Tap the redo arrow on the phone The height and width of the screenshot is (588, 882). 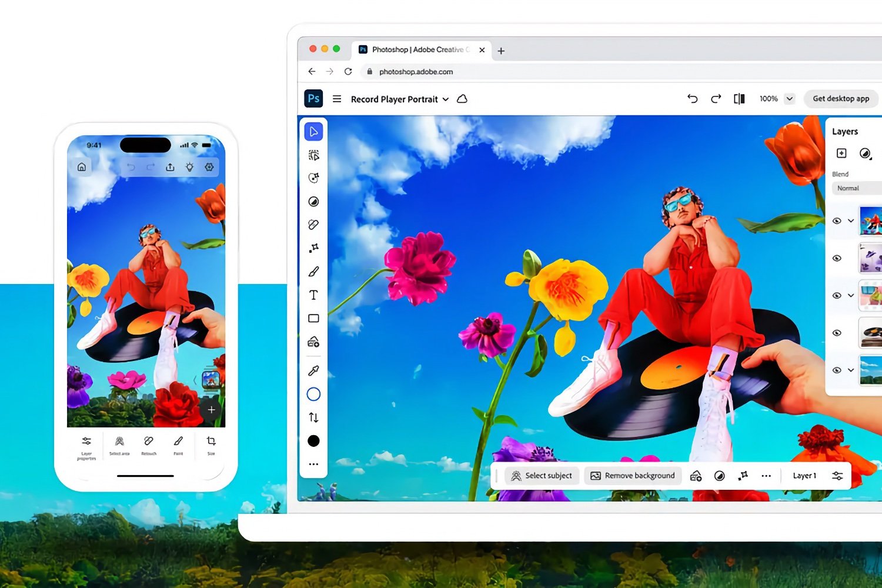pyautogui.click(x=151, y=167)
